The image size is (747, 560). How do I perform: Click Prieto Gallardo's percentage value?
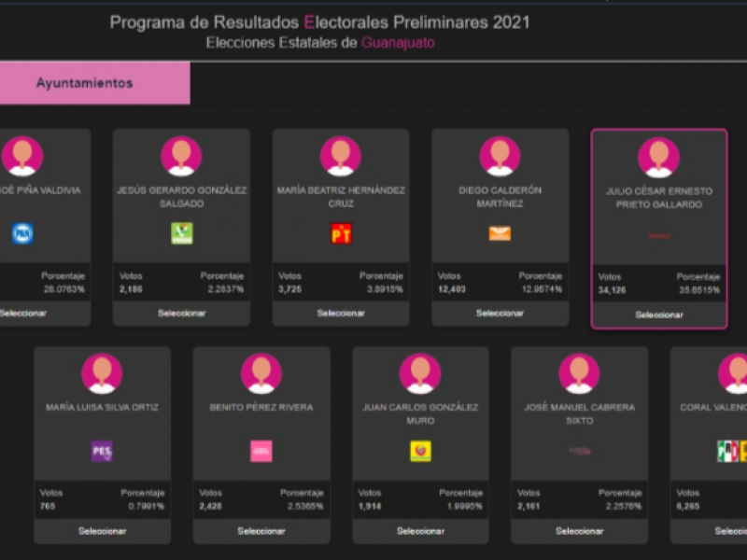[x=698, y=290]
